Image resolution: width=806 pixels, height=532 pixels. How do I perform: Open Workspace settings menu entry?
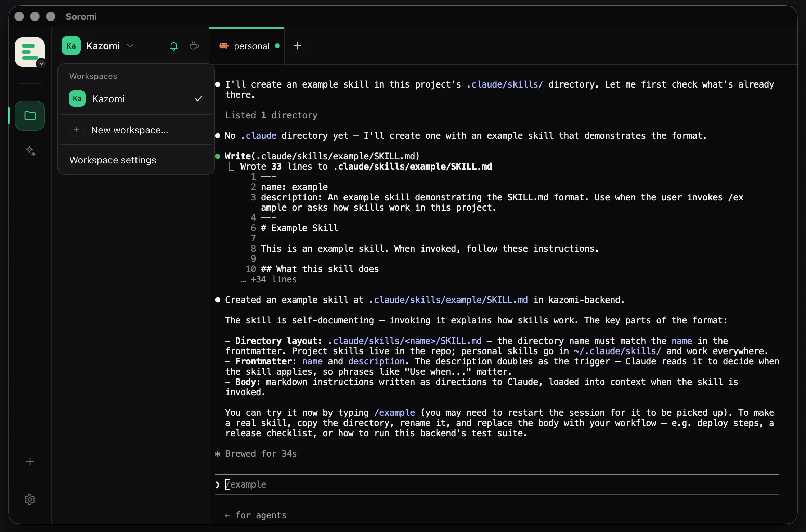[x=136, y=160]
